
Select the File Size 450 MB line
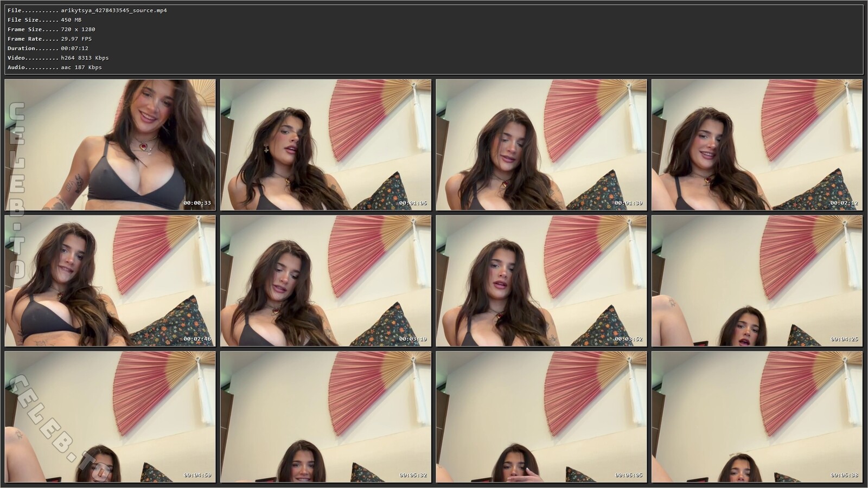71,20
